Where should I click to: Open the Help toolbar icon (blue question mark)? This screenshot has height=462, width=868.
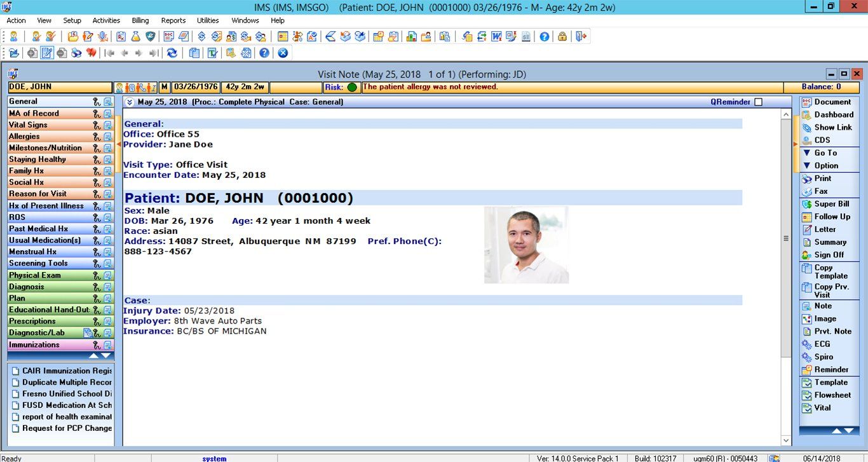(544, 36)
